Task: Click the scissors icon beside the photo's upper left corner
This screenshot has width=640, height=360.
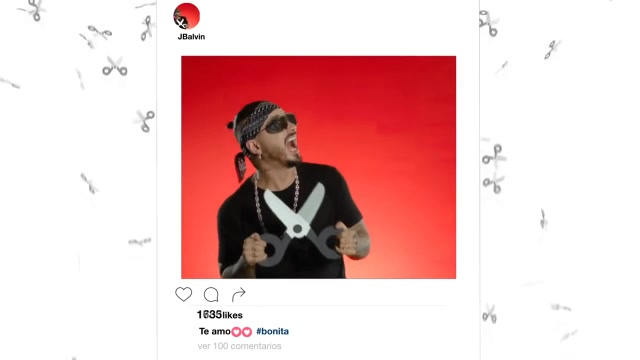Action: click(115, 67)
